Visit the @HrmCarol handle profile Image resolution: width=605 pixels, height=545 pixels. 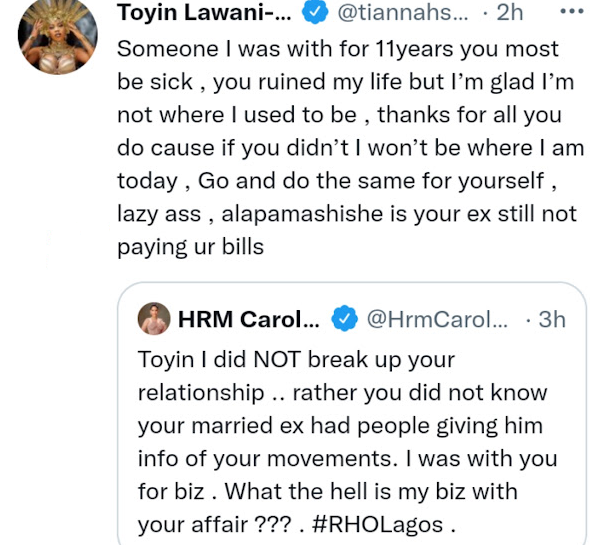coord(437,319)
